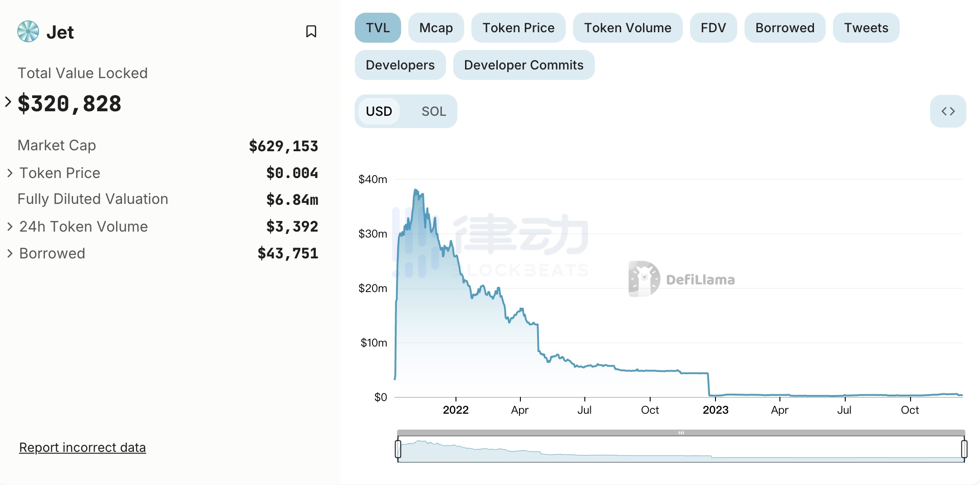
Task: Expand the 24h Token Volume row
Action: coord(10,227)
